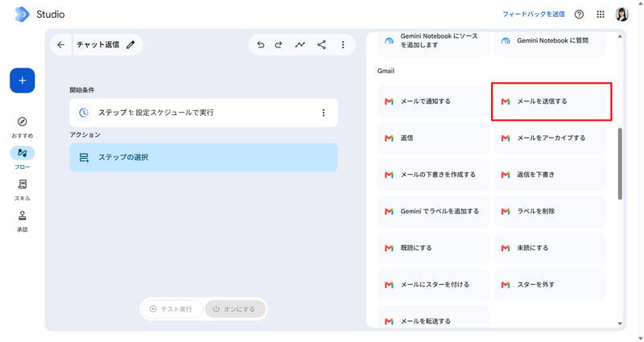Select the 返信 Gmail action
The width and height of the screenshot is (644, 342).
(433, 138)
